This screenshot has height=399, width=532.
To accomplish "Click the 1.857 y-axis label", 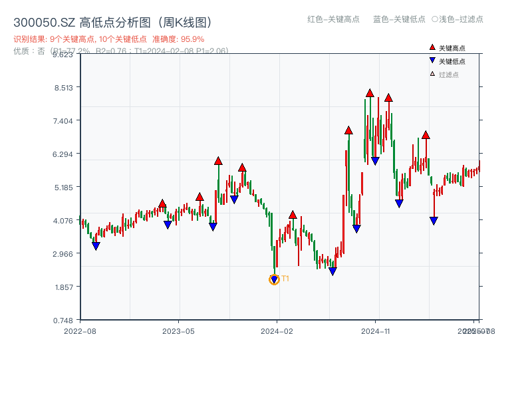I will pyautogui.click(x=64, y=287).
